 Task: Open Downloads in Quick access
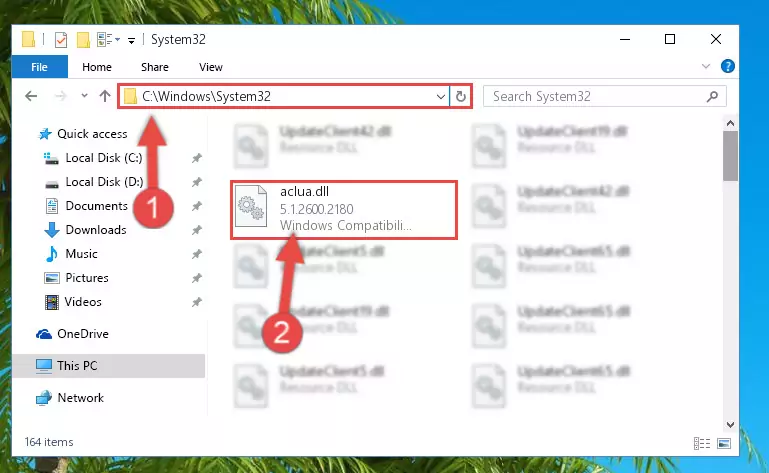click(96, 230)
